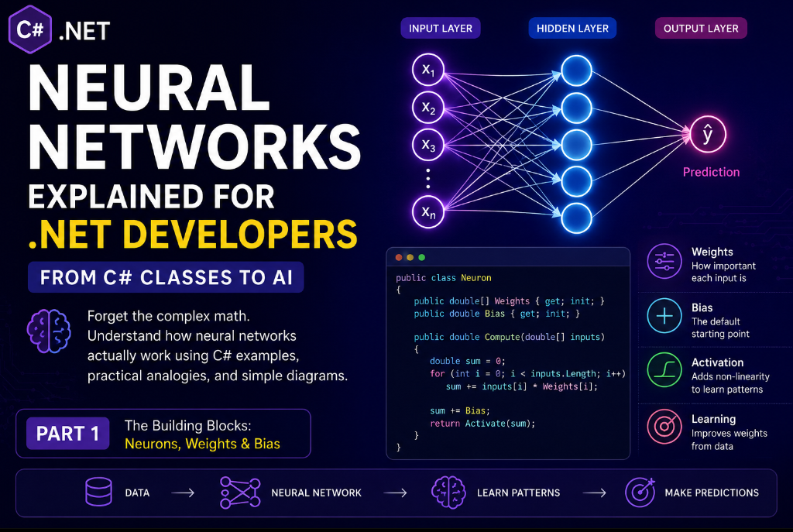
Task: Click the "double sum = 0;" code line
Action: pyautogui.click(x=467, y=361)
